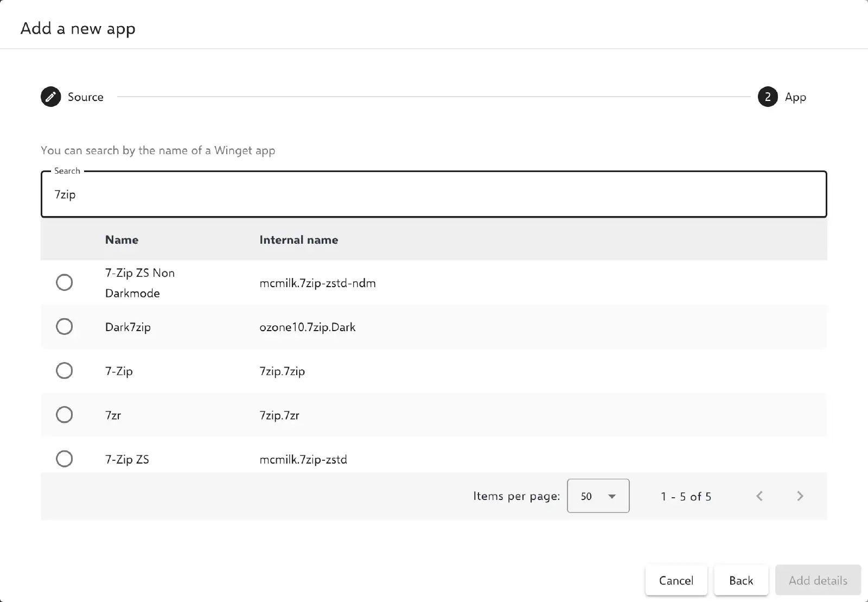Click internal name ozone10.7zip.Dark

(x=308, y=327)
